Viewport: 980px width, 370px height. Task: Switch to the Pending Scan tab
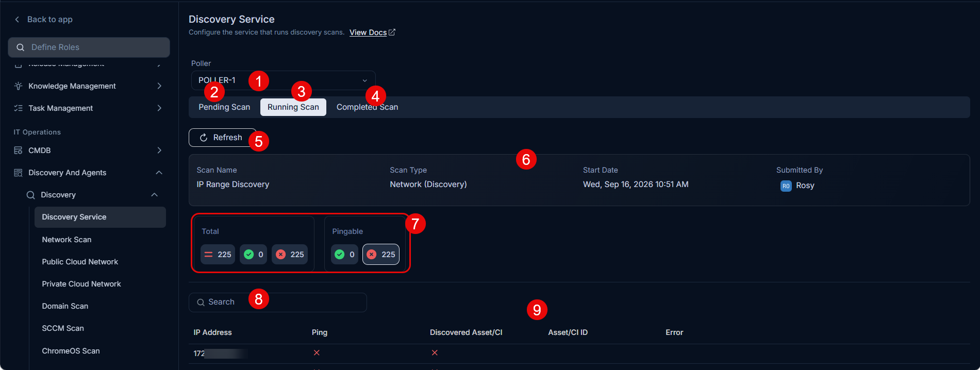point(224,107)
